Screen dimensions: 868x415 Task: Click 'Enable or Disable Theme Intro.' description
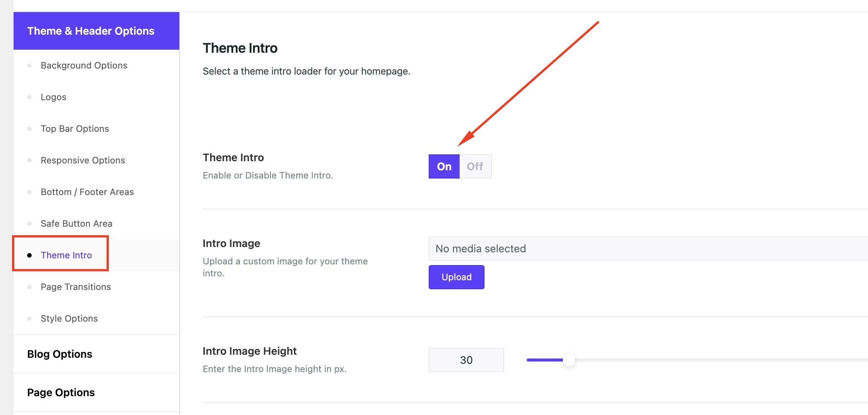coord(268,175)
